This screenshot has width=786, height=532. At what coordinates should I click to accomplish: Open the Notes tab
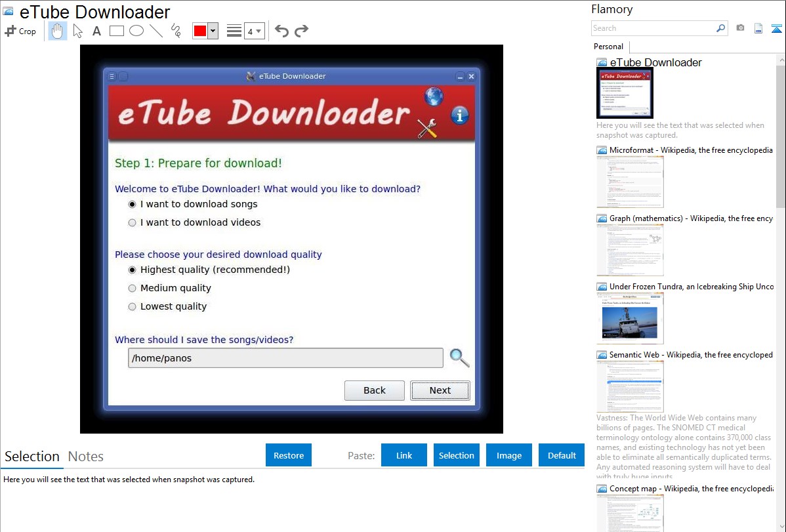click(86, 457)
